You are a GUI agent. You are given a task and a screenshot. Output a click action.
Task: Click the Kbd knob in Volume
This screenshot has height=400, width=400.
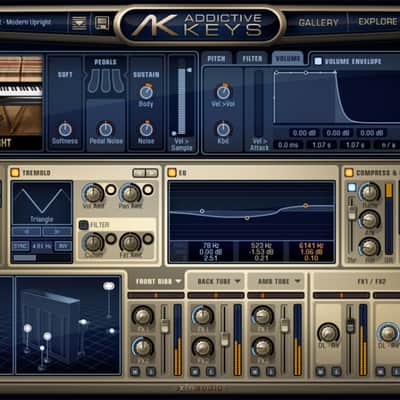pyautogui.click(x=223, y=129)
